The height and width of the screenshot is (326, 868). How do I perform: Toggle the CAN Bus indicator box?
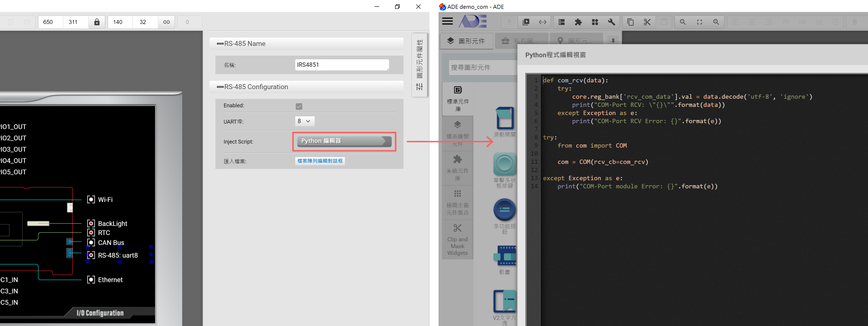(91, 243)
